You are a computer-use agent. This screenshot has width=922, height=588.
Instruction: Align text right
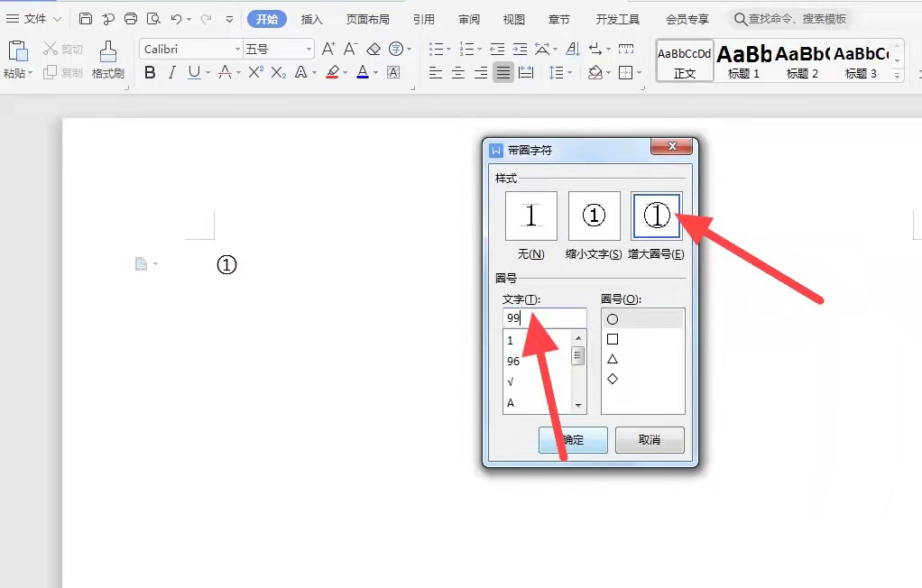(x=481, y=73)
